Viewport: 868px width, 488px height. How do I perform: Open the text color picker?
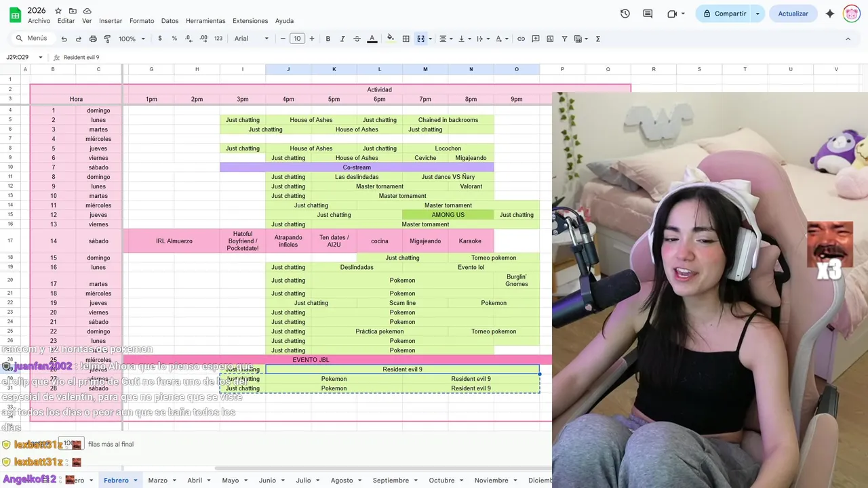pos(372,39)
